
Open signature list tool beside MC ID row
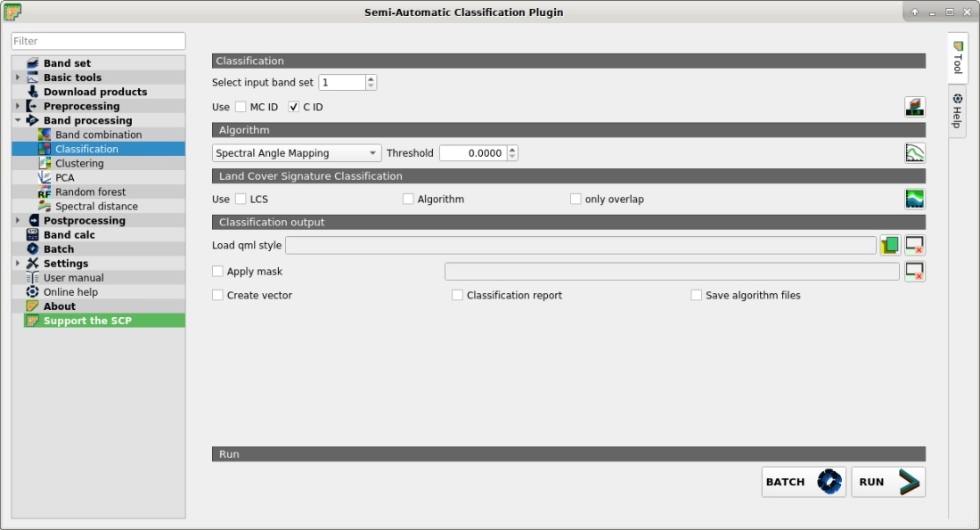[x=915, y=107]
